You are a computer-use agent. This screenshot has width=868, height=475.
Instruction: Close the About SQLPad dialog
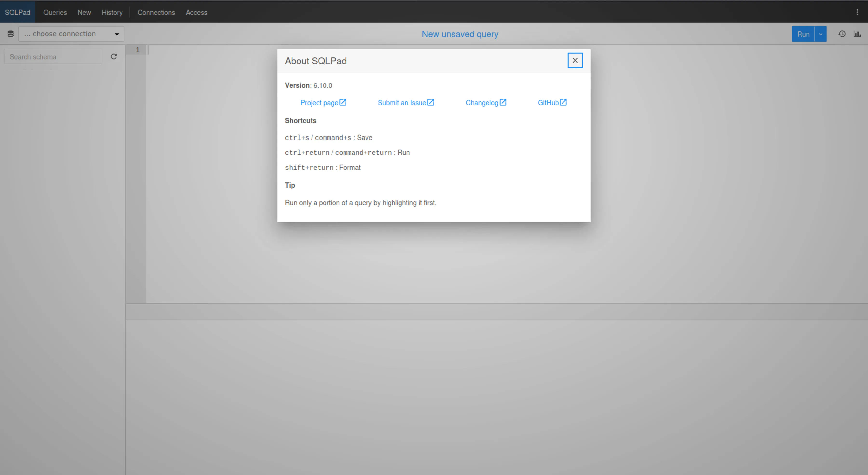[575, 60]
